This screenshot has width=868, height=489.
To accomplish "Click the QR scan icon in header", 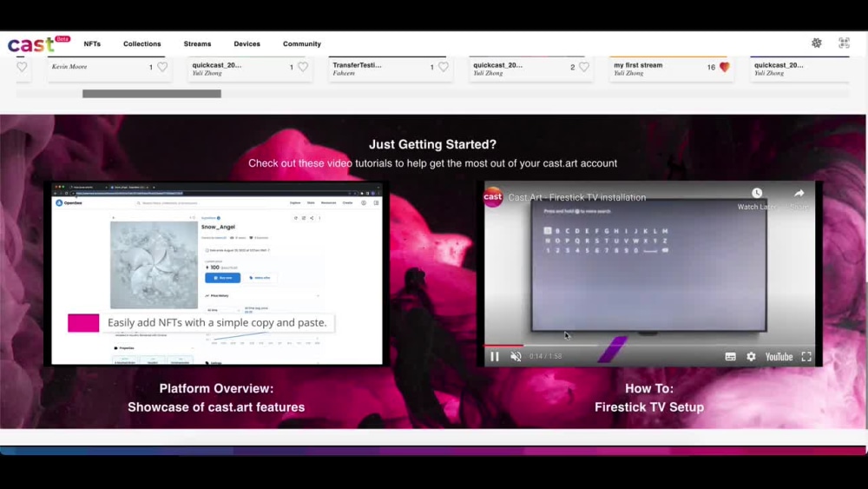I will [x=844, y=43].
